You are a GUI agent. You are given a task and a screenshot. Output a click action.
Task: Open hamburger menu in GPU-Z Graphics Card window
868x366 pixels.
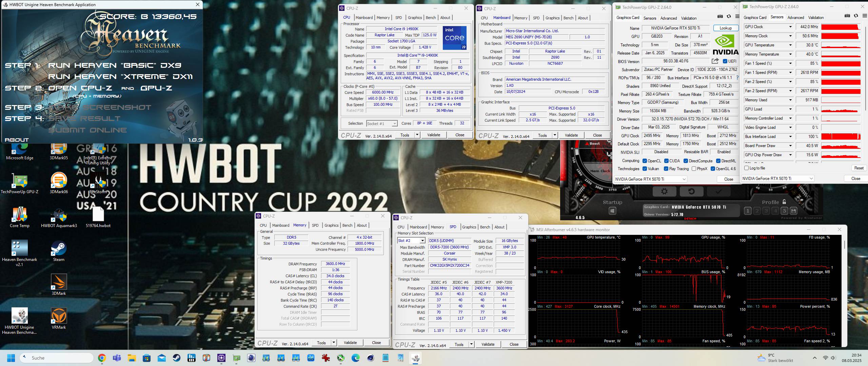[x=737, y=16]
